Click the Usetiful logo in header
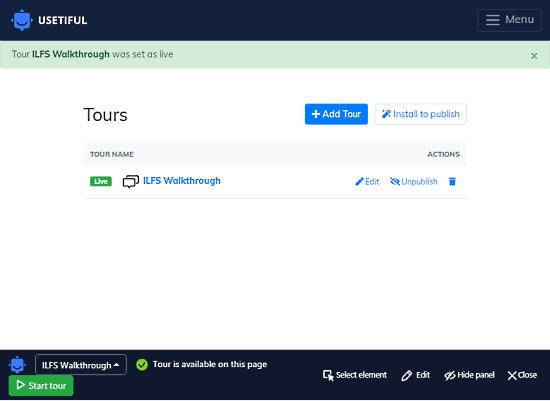This screenshot has width=550, height=401. tap(49, 20)
